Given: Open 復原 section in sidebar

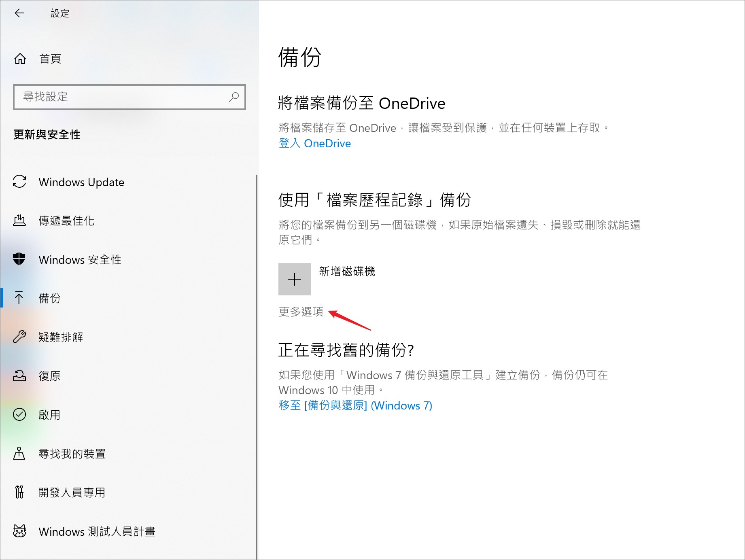Looking at the screenshot, I should [49, 376].
